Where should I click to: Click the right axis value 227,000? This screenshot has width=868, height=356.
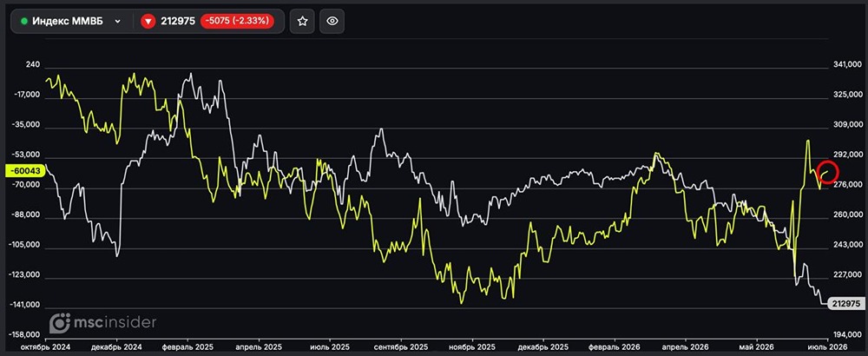point(847,275)
